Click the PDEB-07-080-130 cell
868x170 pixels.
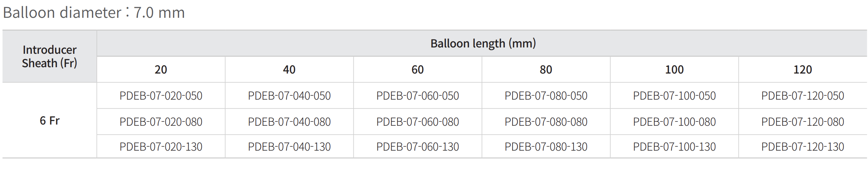click(546, 147)
